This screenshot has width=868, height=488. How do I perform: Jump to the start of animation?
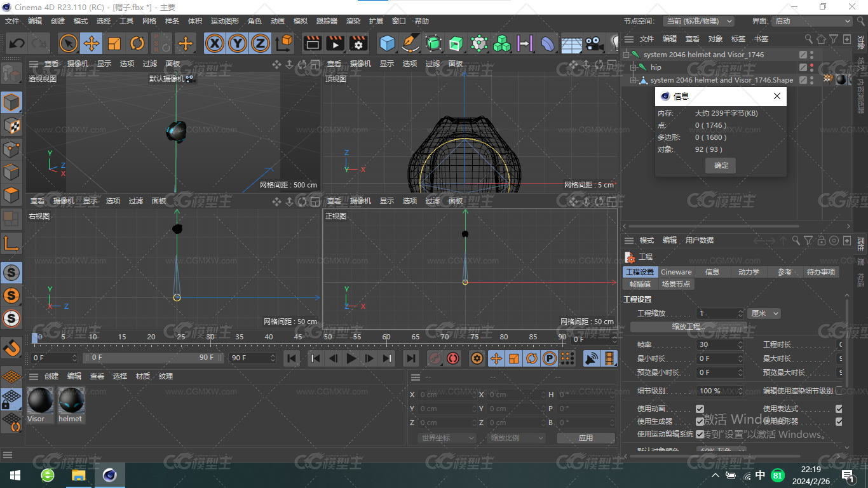[292, 358]
